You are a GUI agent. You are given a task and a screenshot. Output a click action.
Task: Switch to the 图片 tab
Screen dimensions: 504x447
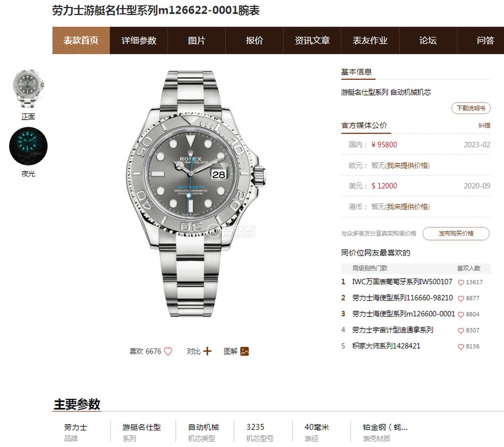(x=196, y=41)
